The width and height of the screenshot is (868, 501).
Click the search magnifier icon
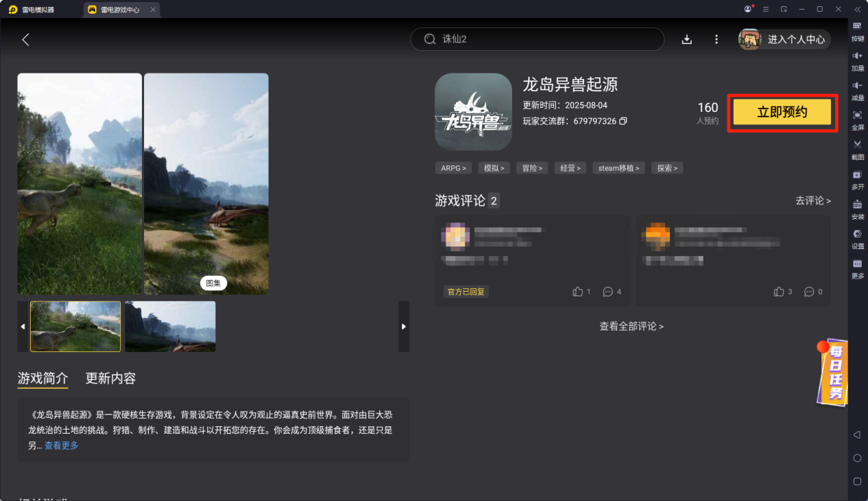point(430,39)
